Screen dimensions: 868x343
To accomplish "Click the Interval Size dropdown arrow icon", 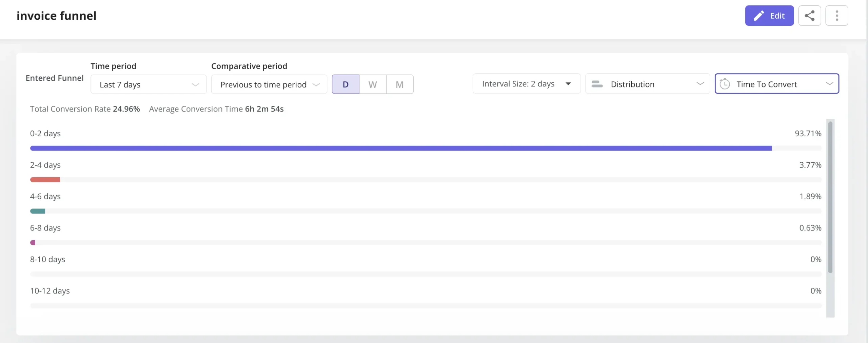I will [568, 84].
